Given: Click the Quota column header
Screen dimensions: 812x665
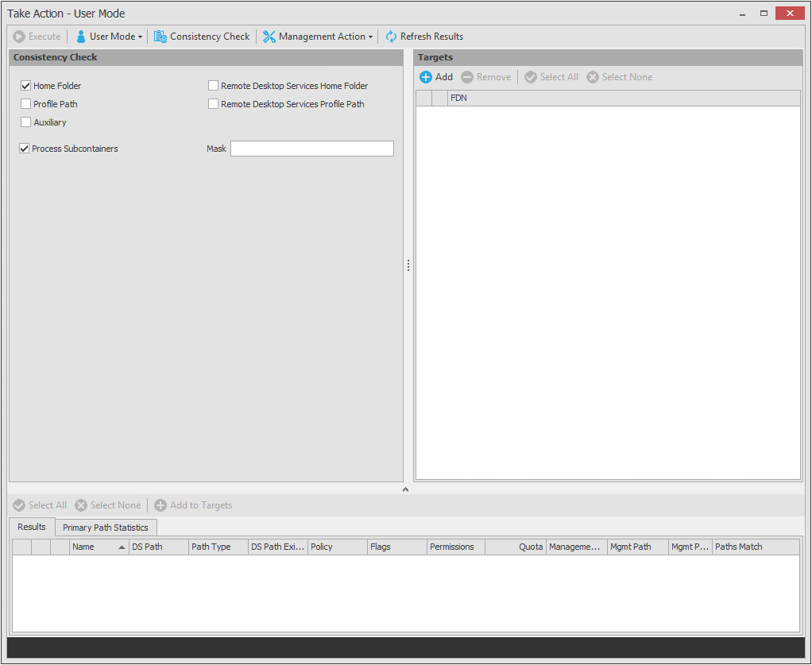Looking at the screenshot, I should (x=516, y=547).
